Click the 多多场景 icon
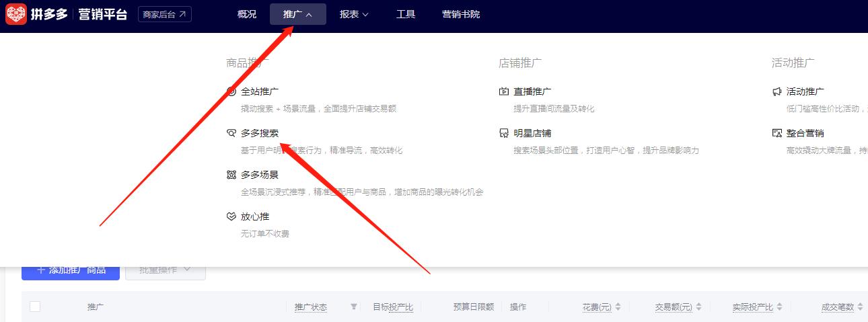Image resolution: width=868 pixels, height=322 pixels. tap(231, 175)
